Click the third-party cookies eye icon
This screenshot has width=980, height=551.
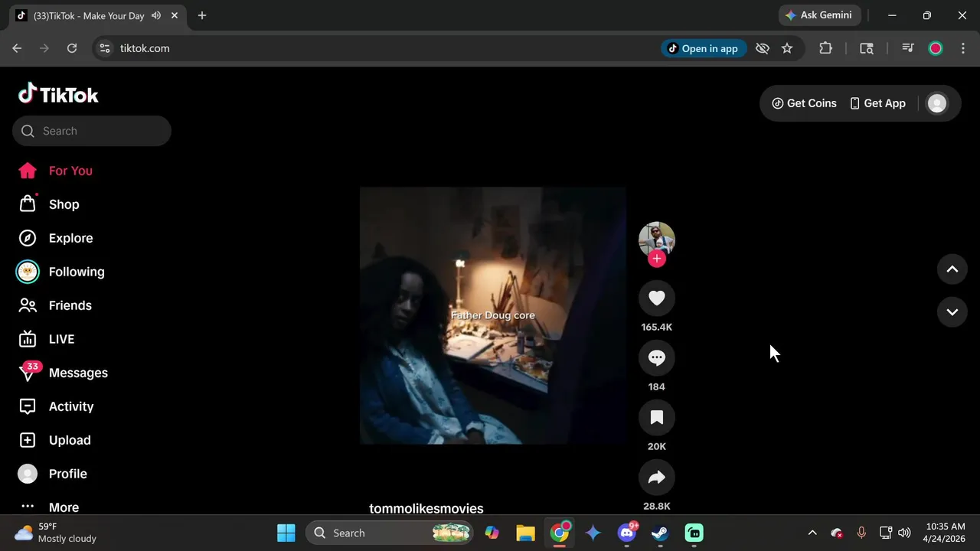tap(762, 48)
